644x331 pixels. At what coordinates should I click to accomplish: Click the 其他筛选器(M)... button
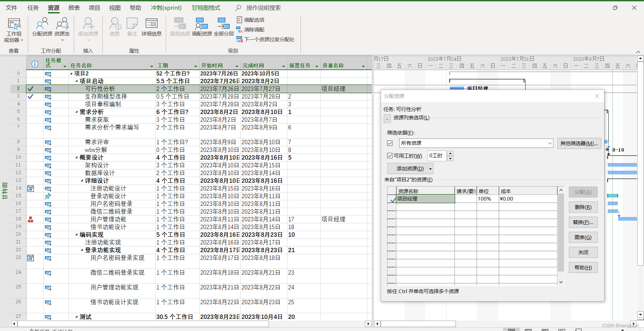579,143
